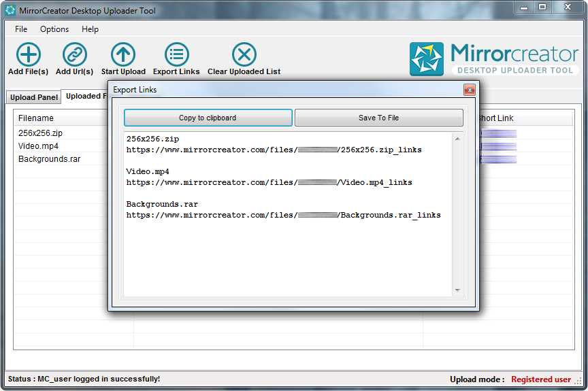
Task: Minimize the MirrorCreator window
Action: 524,7
